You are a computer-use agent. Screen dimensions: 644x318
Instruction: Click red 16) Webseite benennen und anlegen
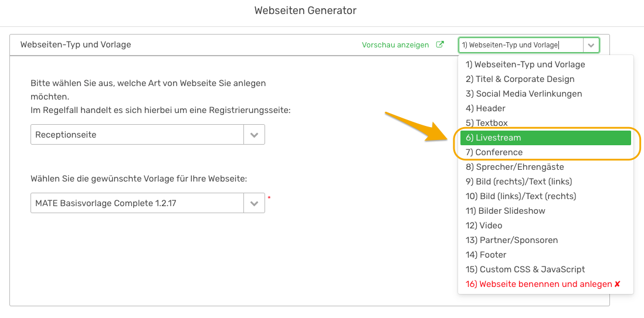[x=545, y=284]
